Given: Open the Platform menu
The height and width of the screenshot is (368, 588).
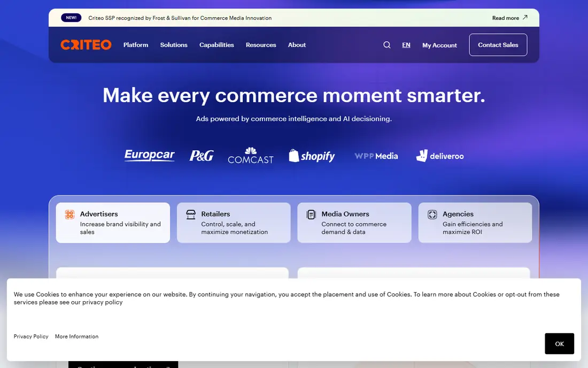Looking at the screenshot, I should point(136,45).
